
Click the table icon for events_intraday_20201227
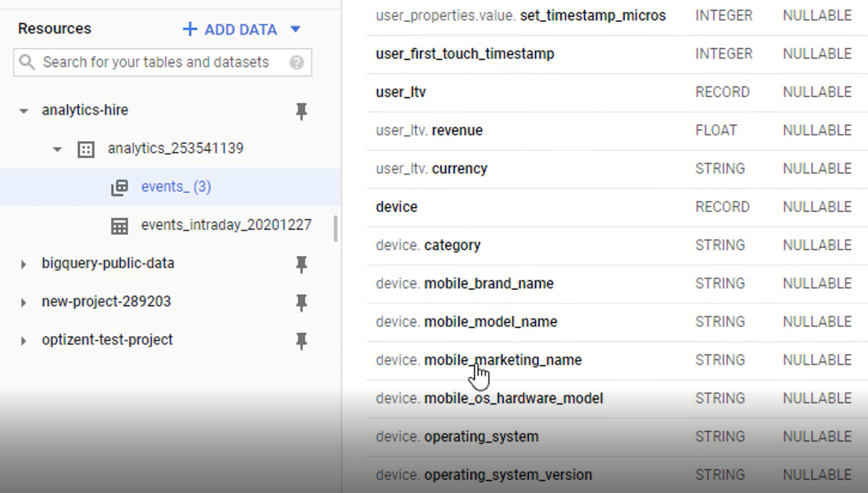coord(119,226)
